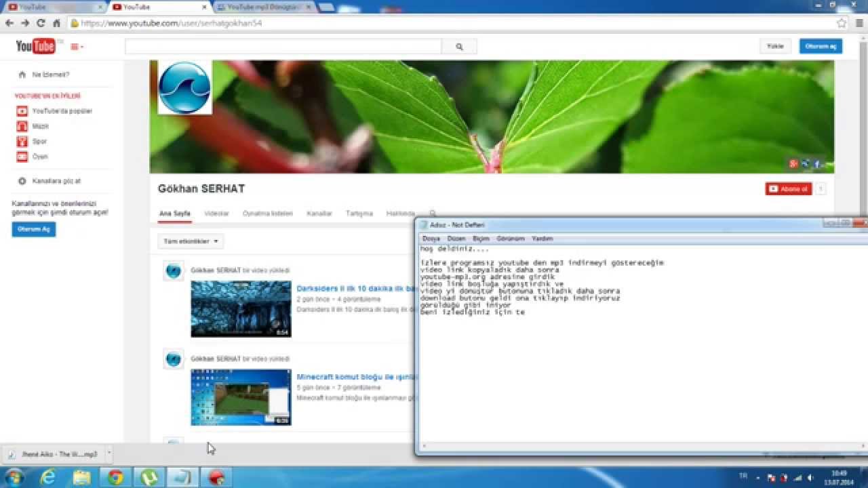Click the Minecraft komut bloğu title link
Image resolution: width=868 pixels, height=488 pixels.
[x=355, y=377]
